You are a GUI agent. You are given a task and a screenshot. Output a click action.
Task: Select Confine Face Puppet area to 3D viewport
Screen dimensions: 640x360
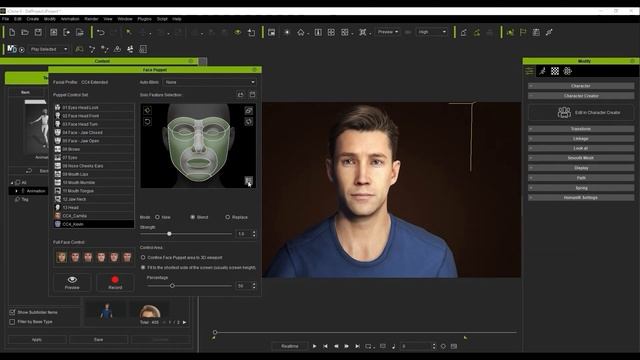(x=143, y=258)
